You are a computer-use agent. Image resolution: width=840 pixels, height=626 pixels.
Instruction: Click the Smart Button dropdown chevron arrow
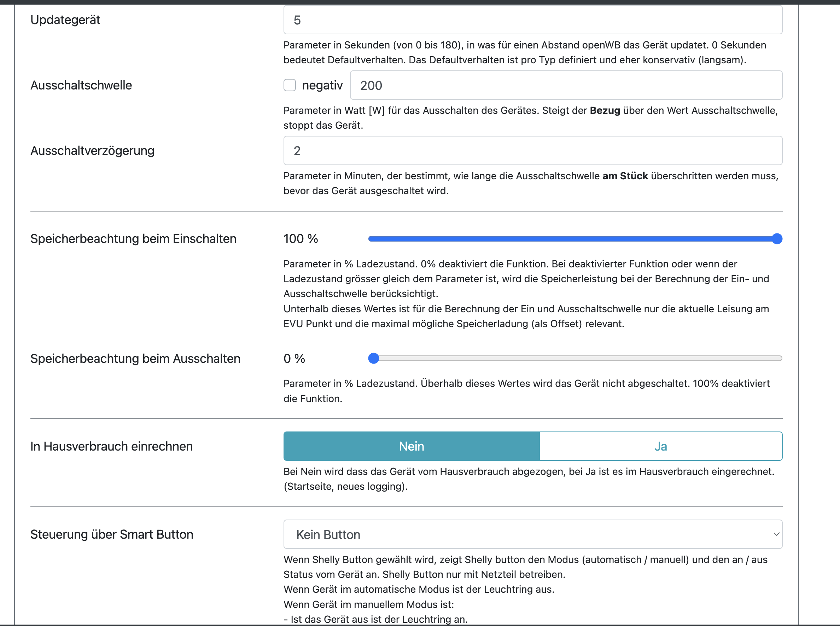tap(776, 534)
